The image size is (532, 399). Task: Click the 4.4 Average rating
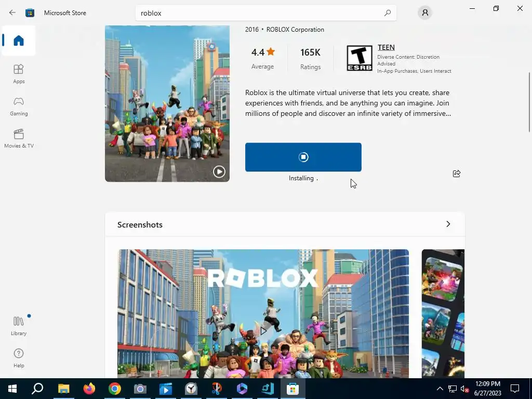263,59
